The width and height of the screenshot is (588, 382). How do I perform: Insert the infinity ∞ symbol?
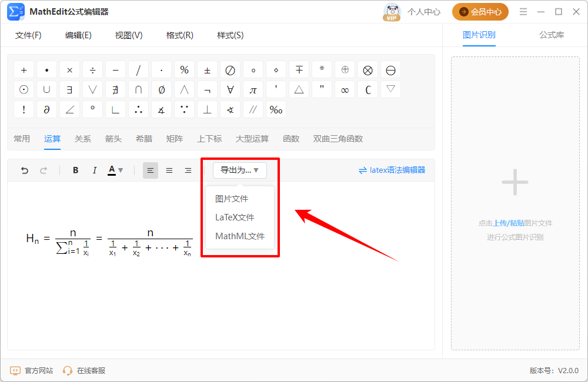tap(345, 89)
